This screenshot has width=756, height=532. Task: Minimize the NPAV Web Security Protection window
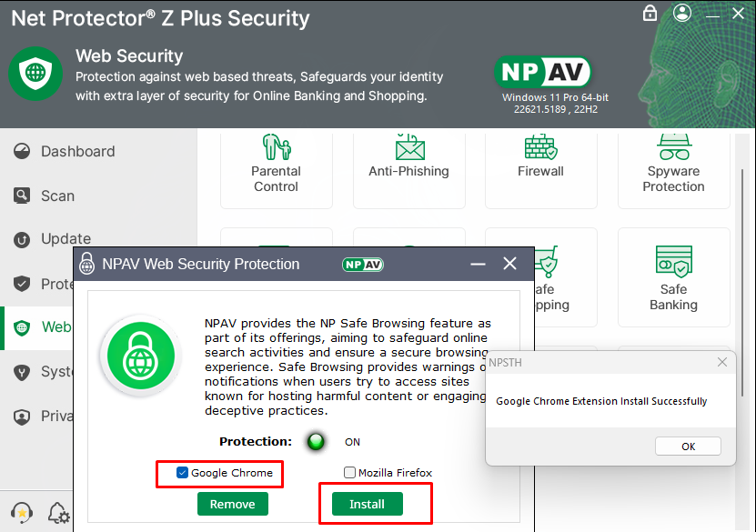click(x=479, y=264)
